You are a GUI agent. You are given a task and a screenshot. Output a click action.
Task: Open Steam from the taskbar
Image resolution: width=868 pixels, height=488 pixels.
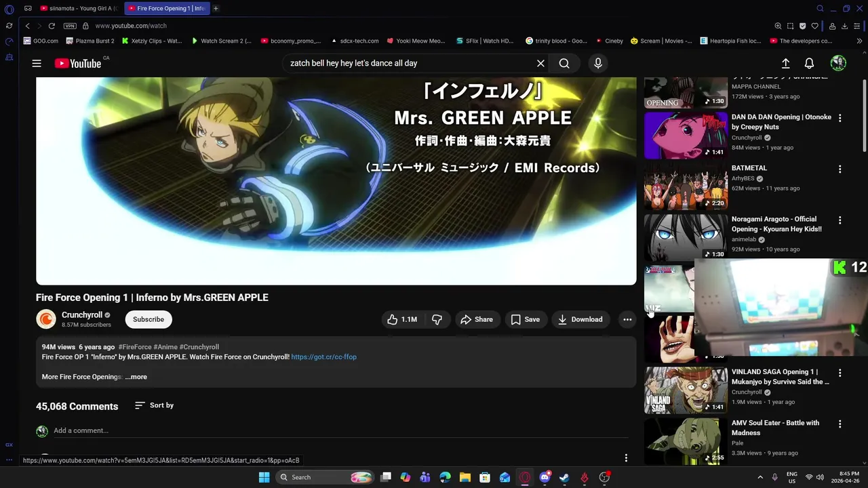[x=564, y=477]
